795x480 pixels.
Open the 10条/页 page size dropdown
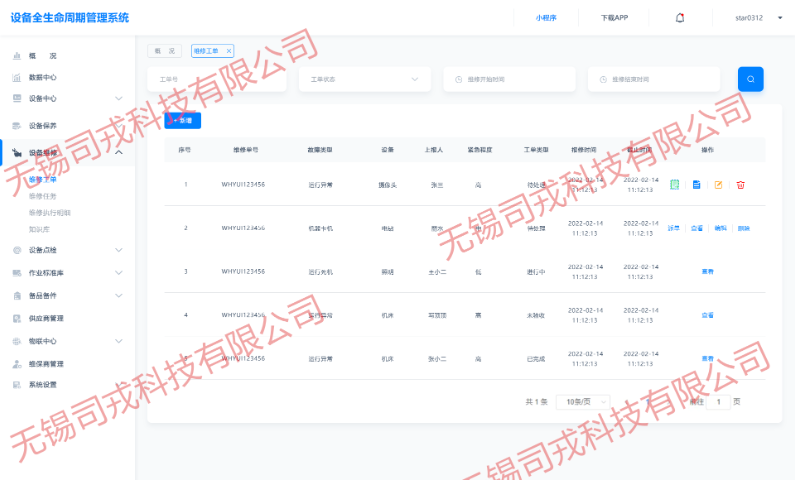point(582,401)
